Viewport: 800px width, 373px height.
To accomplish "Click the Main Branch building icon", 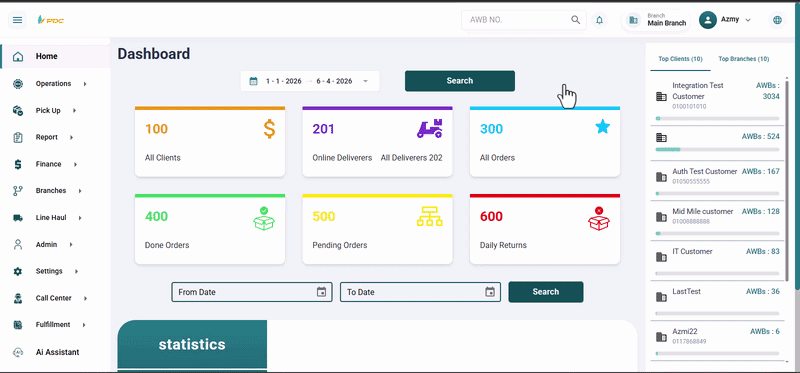I will [633, 20].
